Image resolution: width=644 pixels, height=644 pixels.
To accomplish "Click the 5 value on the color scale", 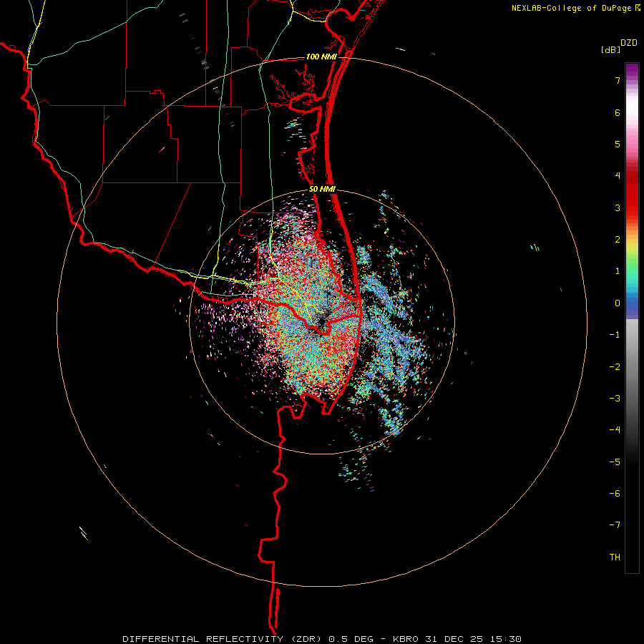I will point(618,144).
